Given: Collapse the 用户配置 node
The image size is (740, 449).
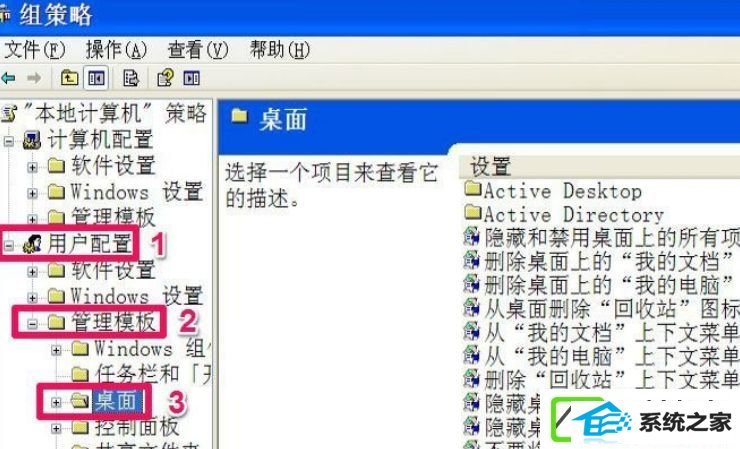Looking at the screenshot, I should pyautogui.click(x=9, y=245).
